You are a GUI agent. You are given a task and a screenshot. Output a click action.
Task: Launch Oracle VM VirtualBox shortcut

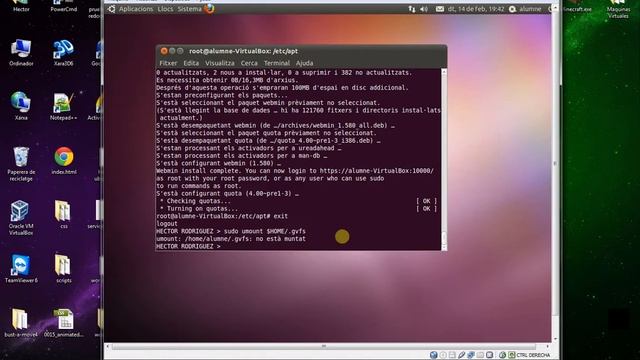pyautogui.click(x=21, y=218)
